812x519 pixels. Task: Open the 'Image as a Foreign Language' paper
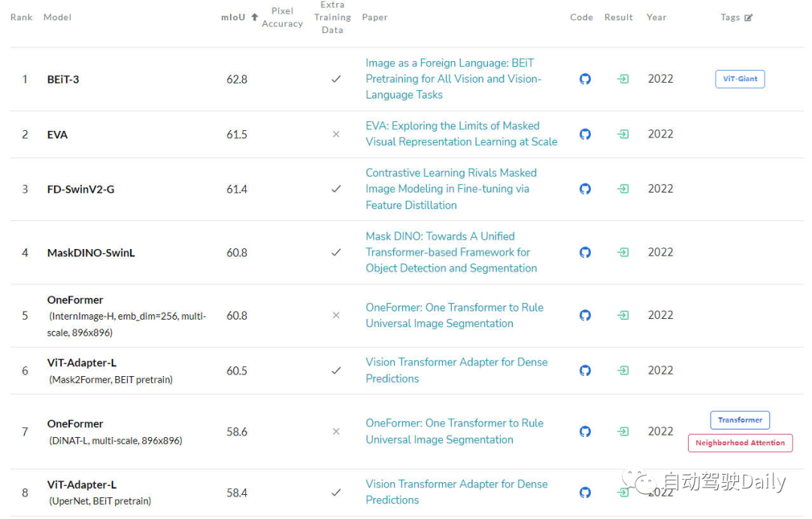[453, 79]
